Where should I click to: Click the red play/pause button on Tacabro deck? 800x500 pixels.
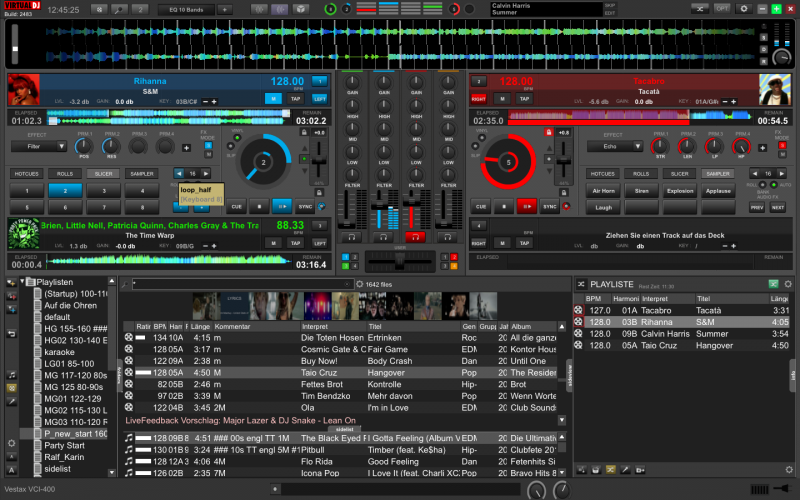tap(526, 206)
